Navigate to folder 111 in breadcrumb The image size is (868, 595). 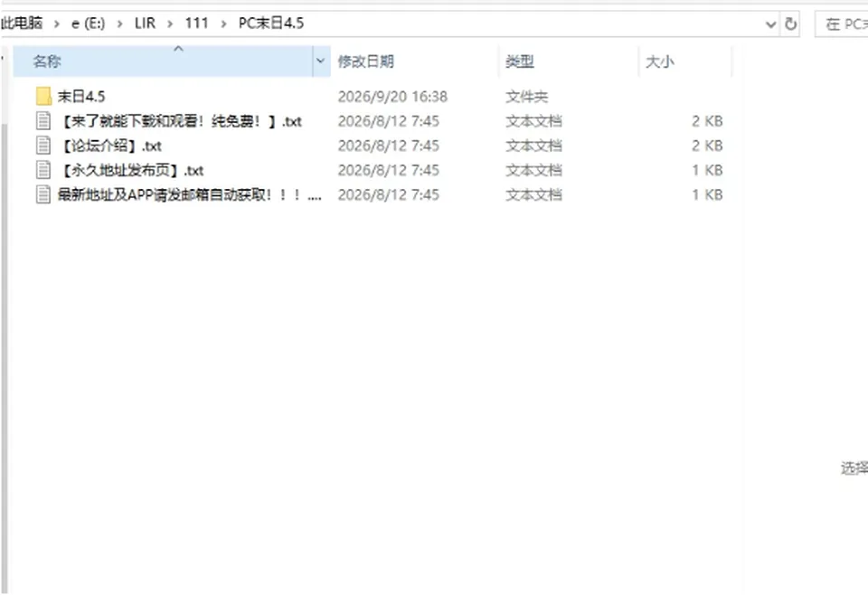[x=196, y=24]
